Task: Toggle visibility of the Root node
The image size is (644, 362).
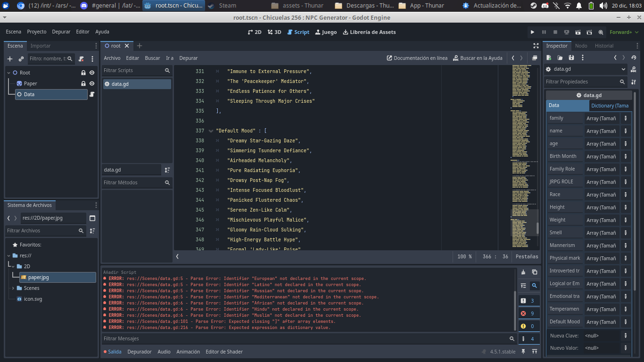Action: tap(92, 73)
